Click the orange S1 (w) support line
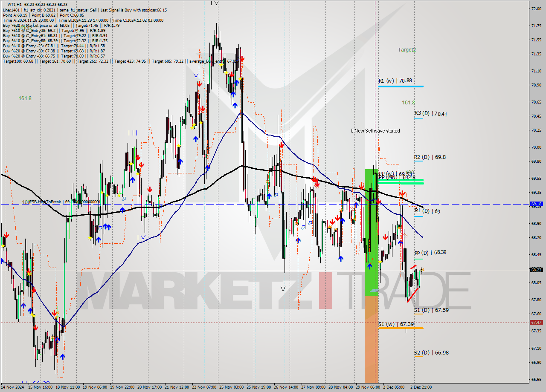This screenshot has height=392, width=546. point(401,328)
